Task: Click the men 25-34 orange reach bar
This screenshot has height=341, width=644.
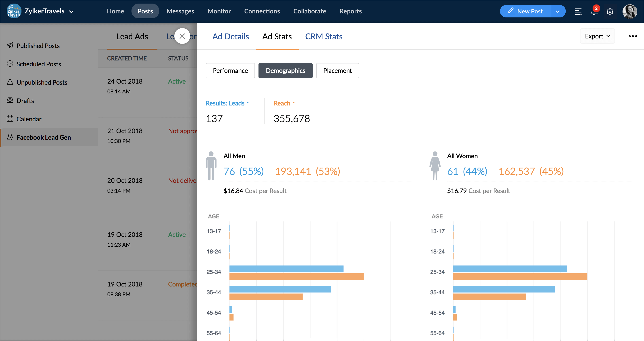Action: [x=296, y=276]
